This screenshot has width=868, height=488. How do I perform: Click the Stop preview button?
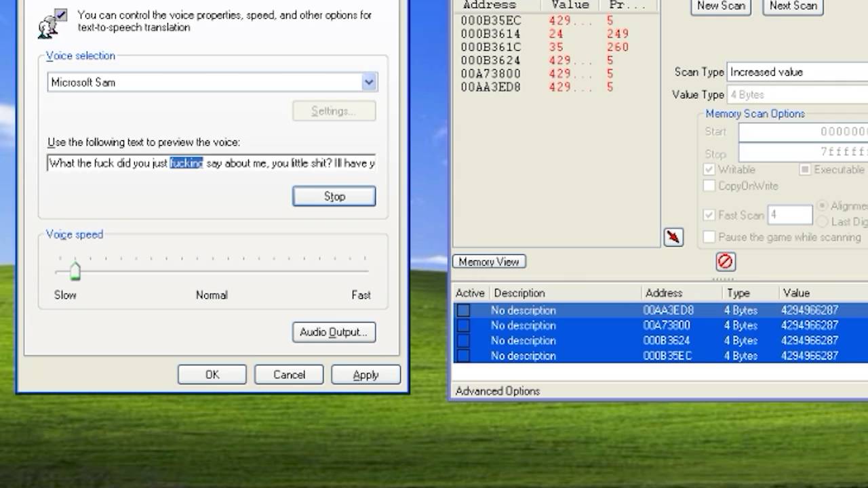coord(334,196)
